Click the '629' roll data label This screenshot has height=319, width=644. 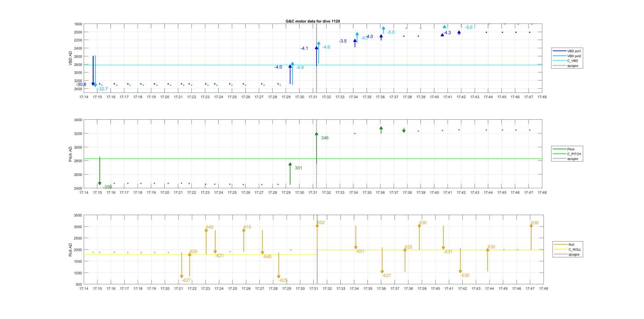(x=193, y=251)
